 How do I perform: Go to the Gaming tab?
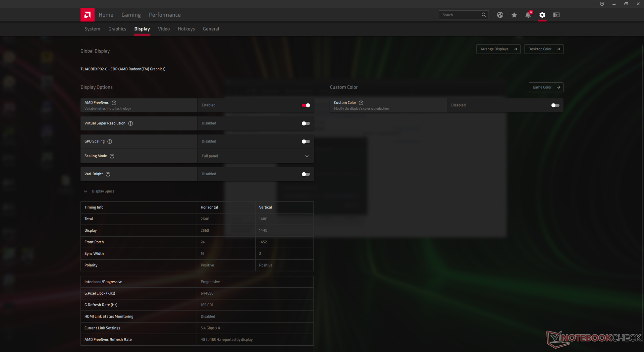pos(131,15)
